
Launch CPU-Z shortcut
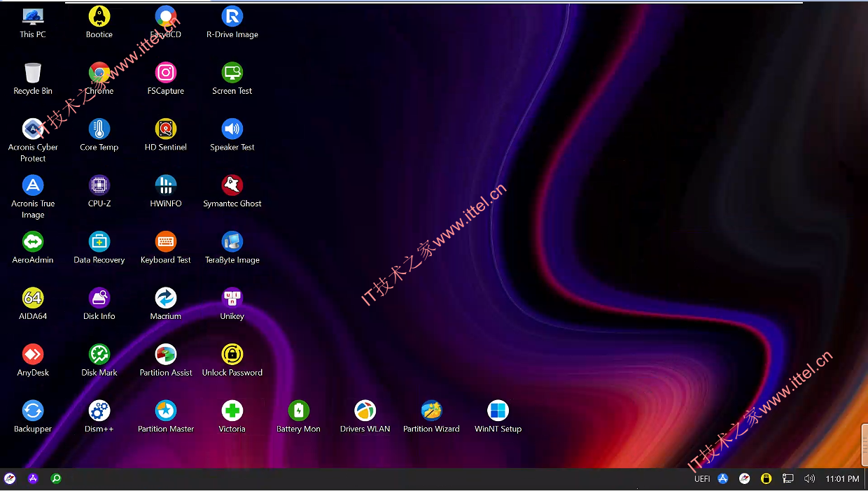[99, 192]
